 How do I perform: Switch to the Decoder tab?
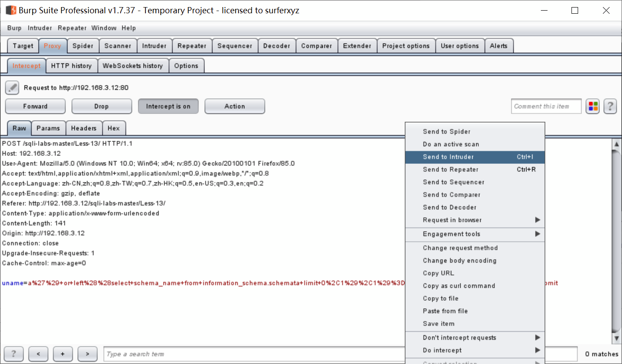point(277,46)
